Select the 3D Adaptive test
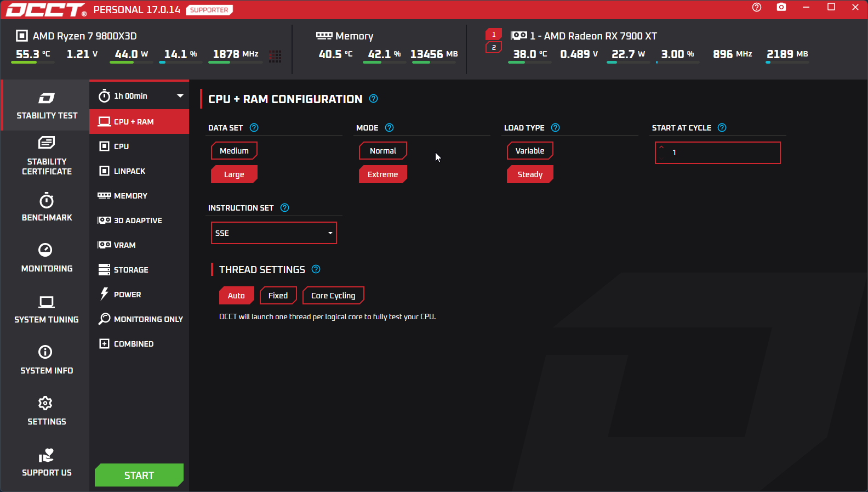Image resolution: width=868 pixels, height=492 pixels. (x=139, y=220)
